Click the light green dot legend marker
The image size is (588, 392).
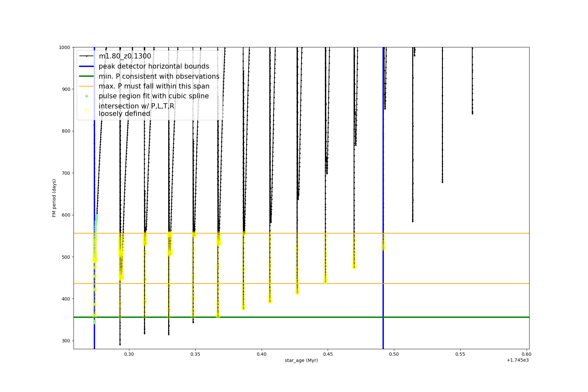pos(87,96)
